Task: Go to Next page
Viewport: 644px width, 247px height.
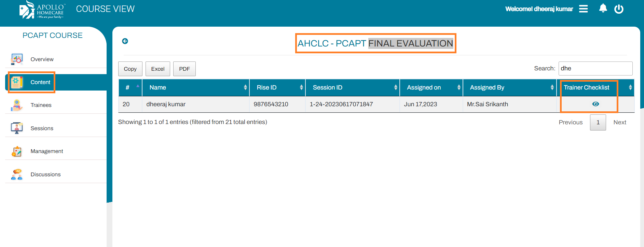Action: point(620,122)
